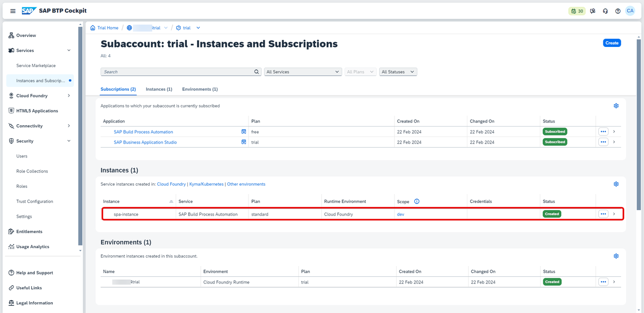Expand the Cloud Foundry sidebar section

[x=69, y=96]
